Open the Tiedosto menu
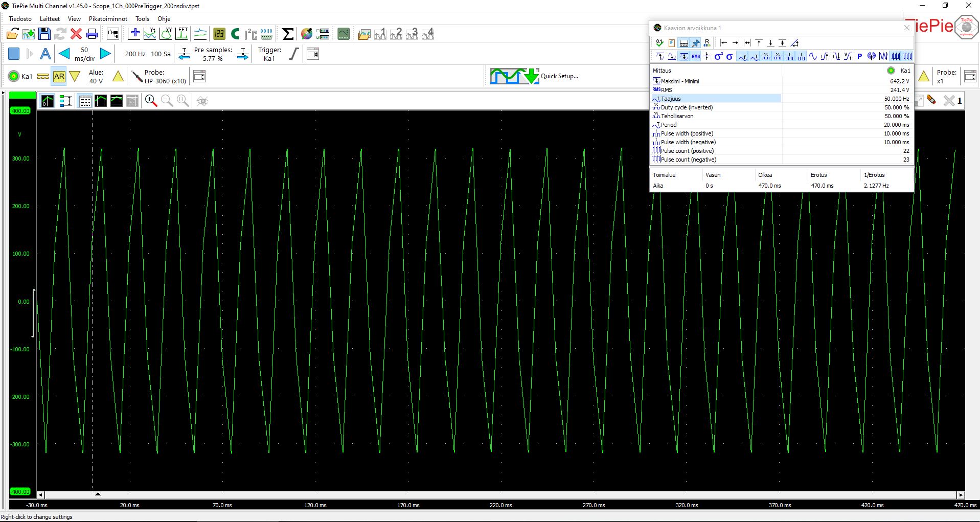Image resolution: width=980 pixels, height=522 pixels. tap(20, 18)
